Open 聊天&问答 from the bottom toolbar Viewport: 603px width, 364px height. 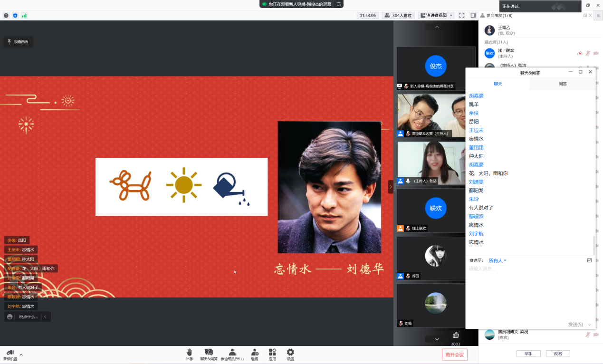[x=209, y=353]
